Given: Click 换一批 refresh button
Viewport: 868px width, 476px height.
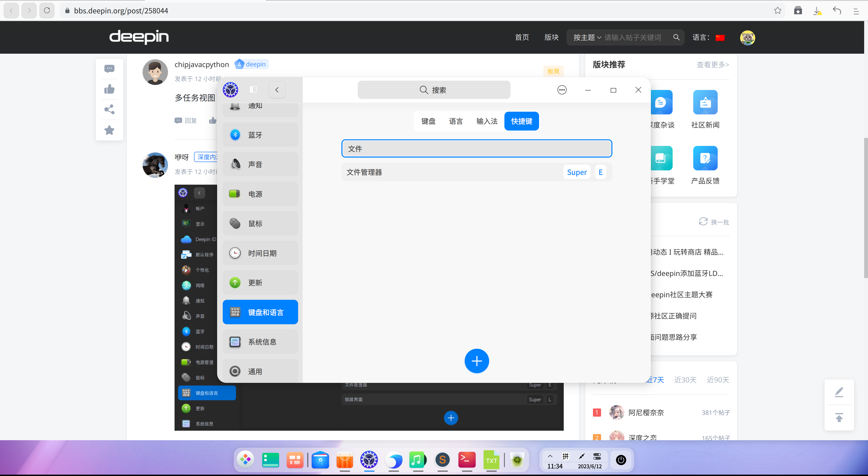Looking at the screenshot, I should pos(714,222).
